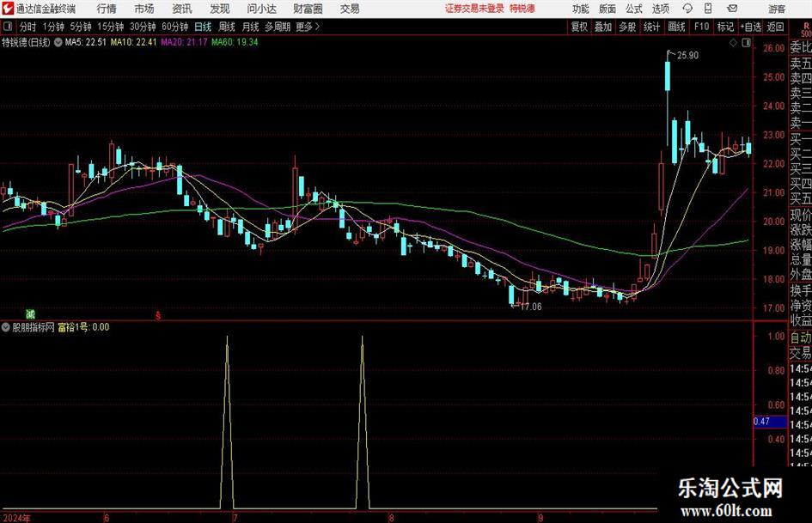
Task: Click the 25.90 high price label
Action: pyautogui.click(x=687, y=56)
